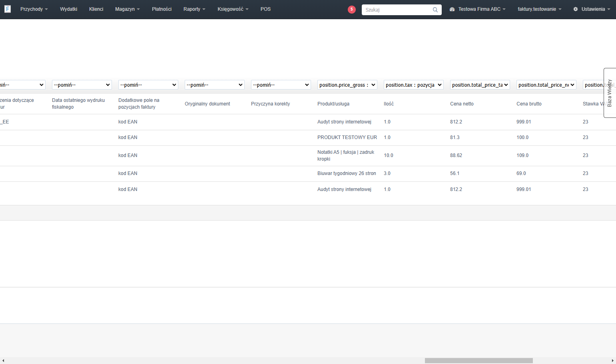
Task: Expand the Księgowość menu
Action: pyautogui.click(x=233, y=9)
